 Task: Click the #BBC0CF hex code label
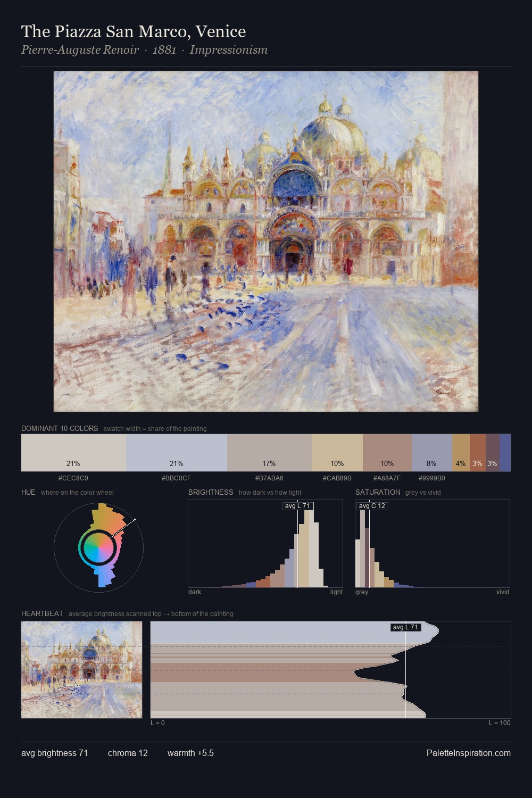(x=176, y=478)
